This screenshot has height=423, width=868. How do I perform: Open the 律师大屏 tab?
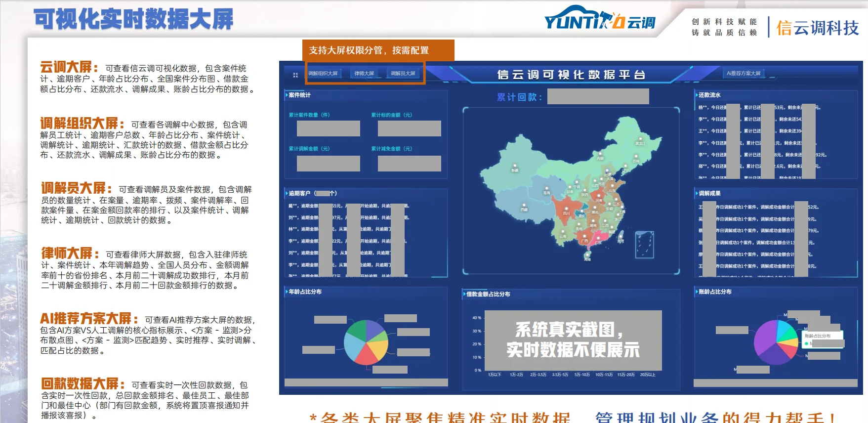point(364,74)
